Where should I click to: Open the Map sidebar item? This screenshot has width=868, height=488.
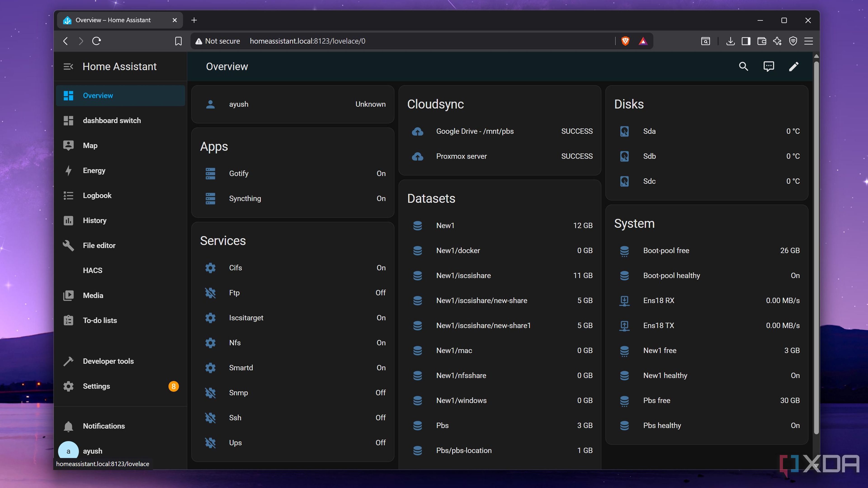pyautogui.click(x=120, y=145)
